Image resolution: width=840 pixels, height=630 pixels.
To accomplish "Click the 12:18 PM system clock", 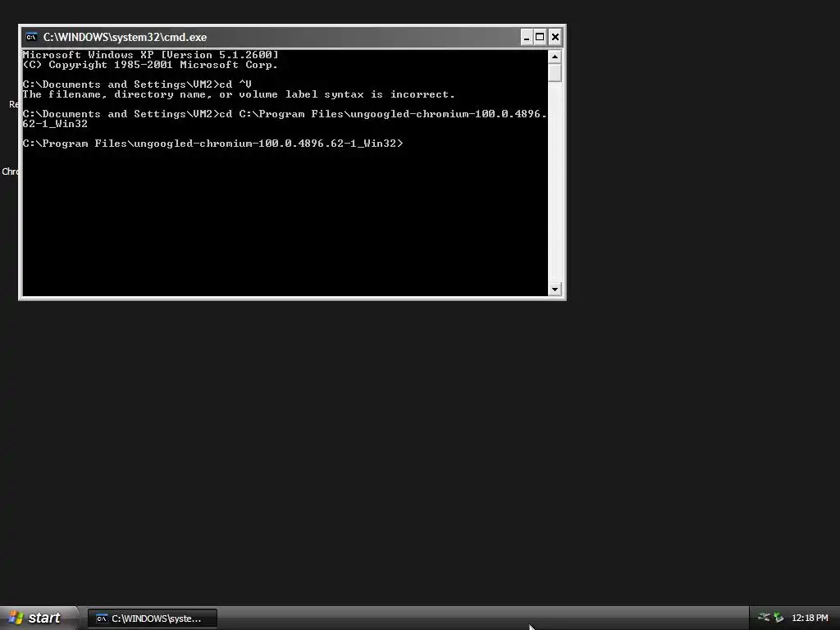I will click(x=810, y=618).
